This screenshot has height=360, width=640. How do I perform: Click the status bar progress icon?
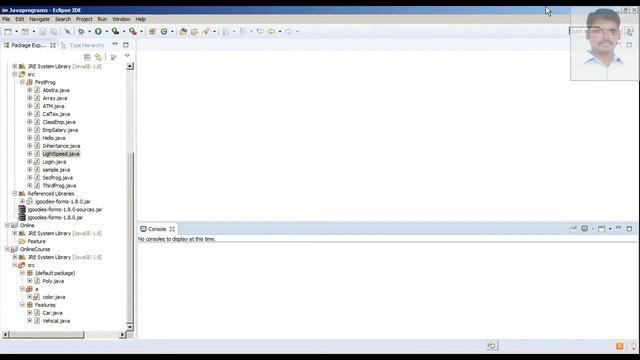click(491, 346)
